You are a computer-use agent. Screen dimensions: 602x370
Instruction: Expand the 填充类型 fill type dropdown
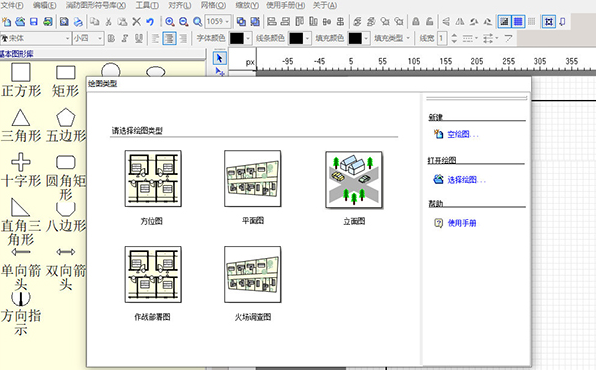click(392, 38)
